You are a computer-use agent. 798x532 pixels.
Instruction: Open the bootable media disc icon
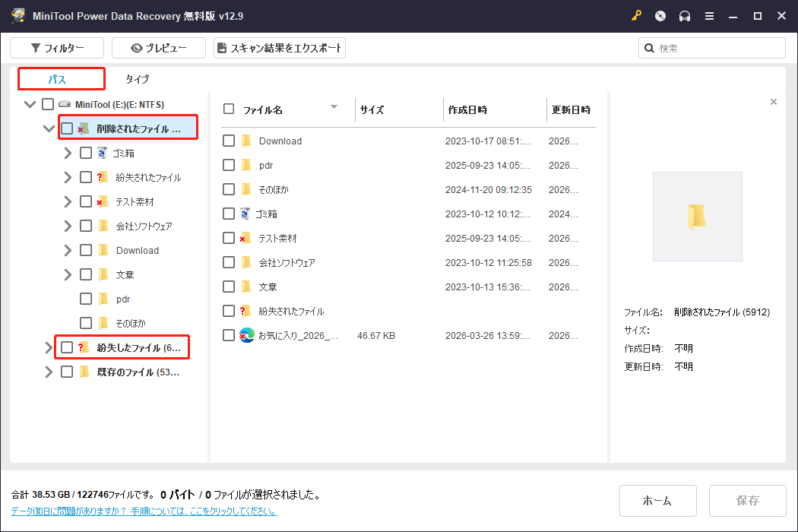click(660, 16)
